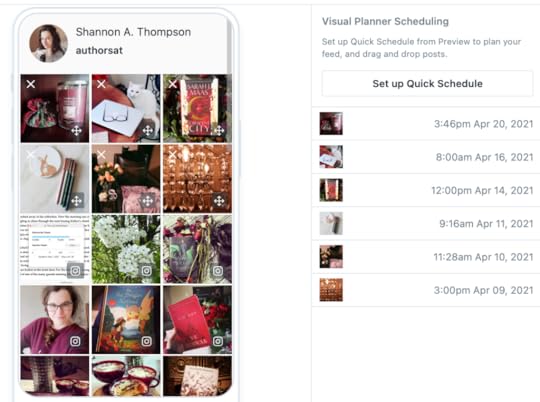Click the authorsat username
Viewport: 540px width, 402px height.
pyautogui.click(x=99, y=51)
